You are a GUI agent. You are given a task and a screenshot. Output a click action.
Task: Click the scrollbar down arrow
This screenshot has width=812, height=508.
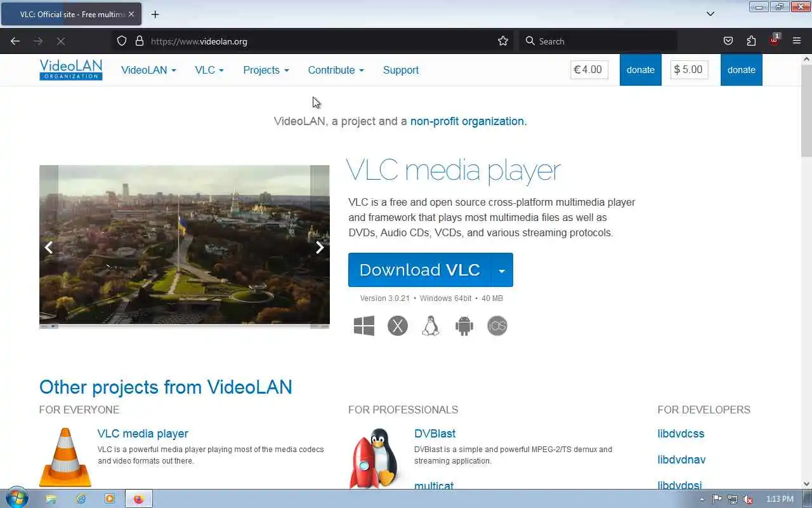coord(806,484)
